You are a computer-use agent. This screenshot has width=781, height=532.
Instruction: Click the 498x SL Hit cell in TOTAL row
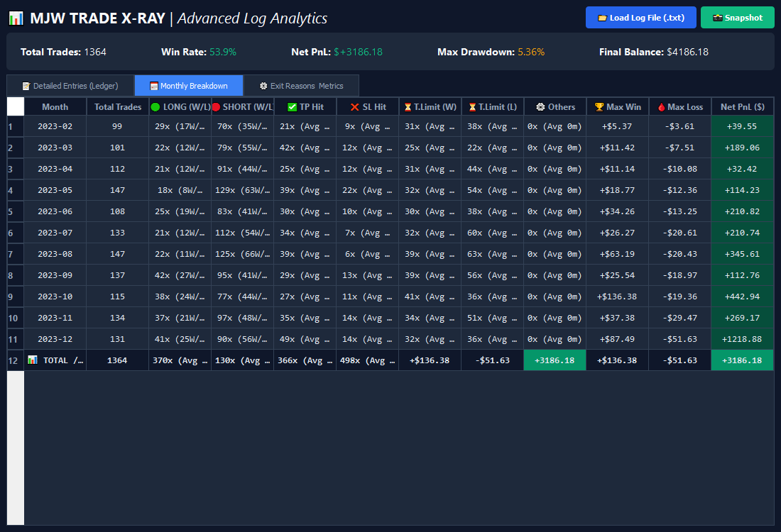click(368, 360)
